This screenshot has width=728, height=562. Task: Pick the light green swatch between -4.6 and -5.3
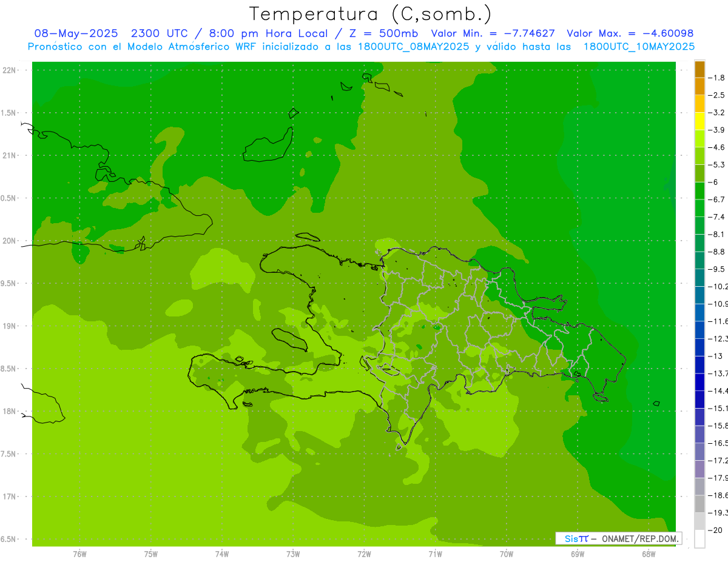point(699,156)
